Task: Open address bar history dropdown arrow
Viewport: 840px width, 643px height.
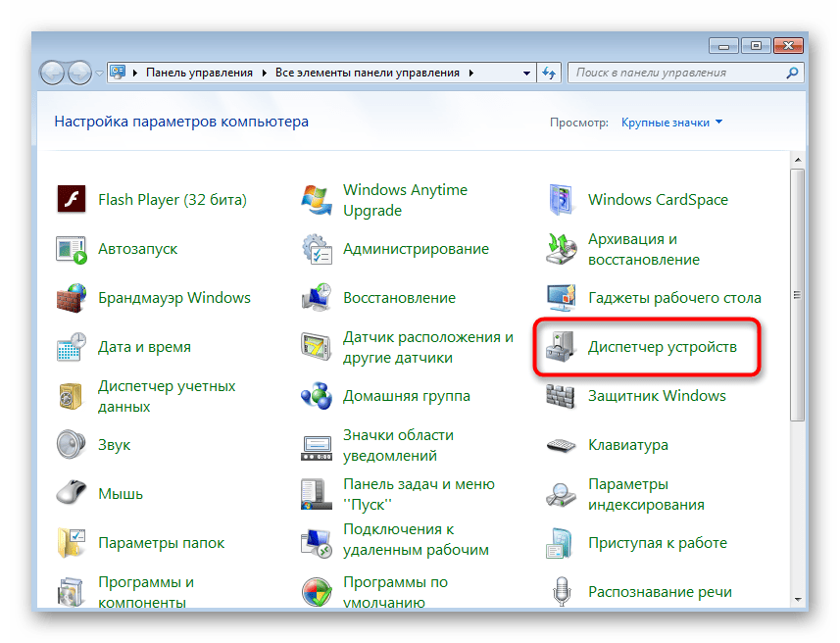Action: tap(523, 73)
